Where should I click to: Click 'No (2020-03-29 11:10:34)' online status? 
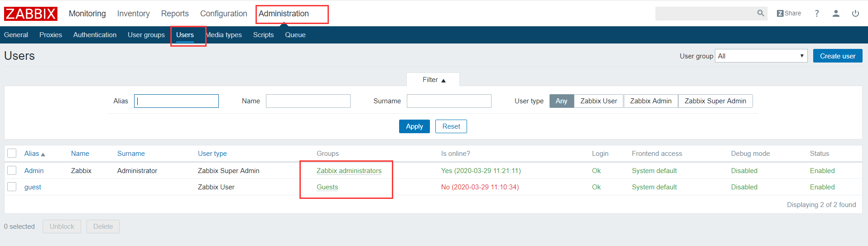pos(480,187)
